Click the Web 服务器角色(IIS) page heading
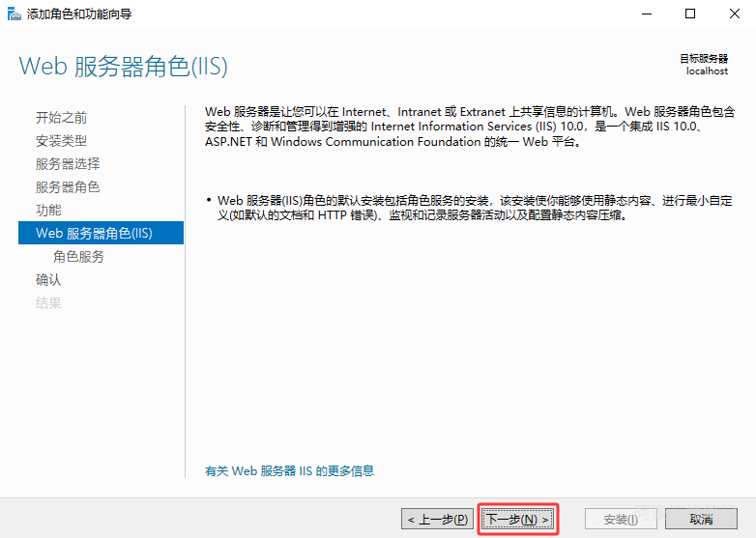This screenshot has width=756, height=538. pos(124,67)
